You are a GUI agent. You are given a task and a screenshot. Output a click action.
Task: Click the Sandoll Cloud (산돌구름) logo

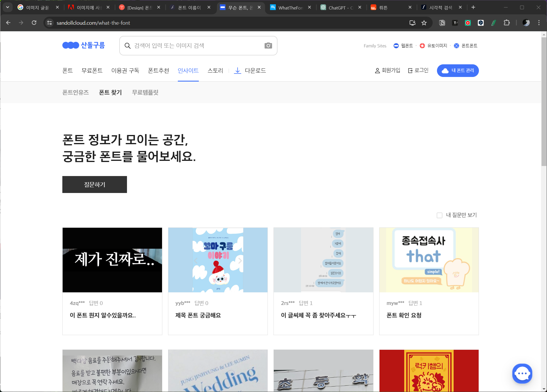(x=84, y=45)
